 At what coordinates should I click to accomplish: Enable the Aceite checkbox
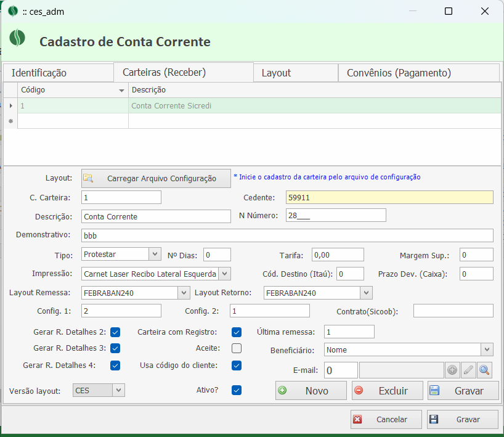pyautogui.click(x=237, y=348)
